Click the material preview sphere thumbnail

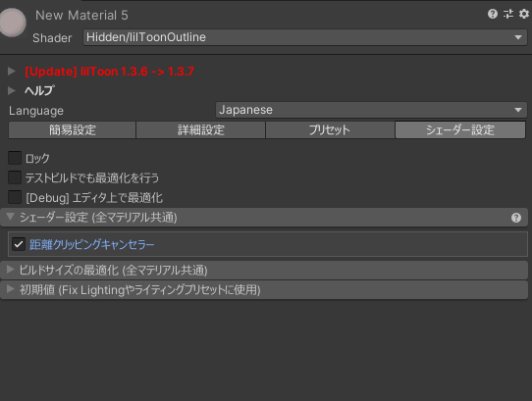tap(13, 23)
